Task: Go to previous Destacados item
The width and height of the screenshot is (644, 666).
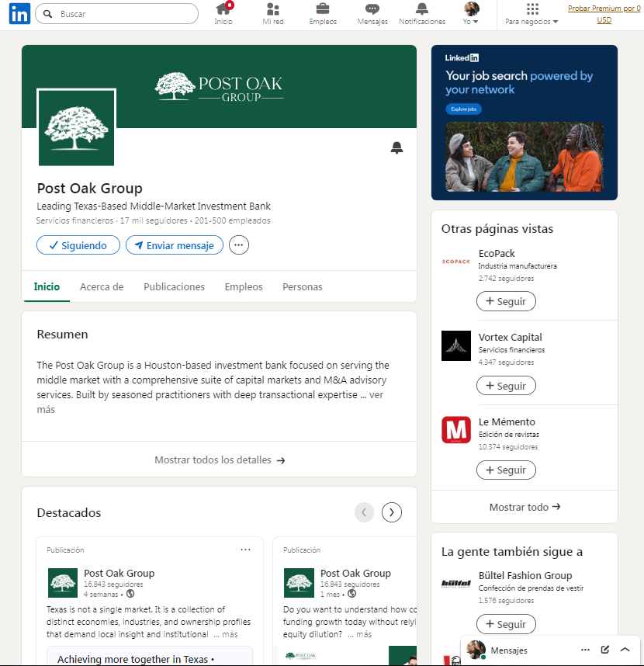Action: click(364, 512)
